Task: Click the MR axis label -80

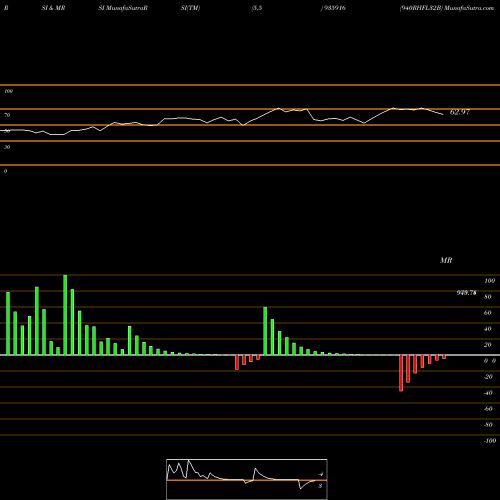Action: [x=488, y=425]
